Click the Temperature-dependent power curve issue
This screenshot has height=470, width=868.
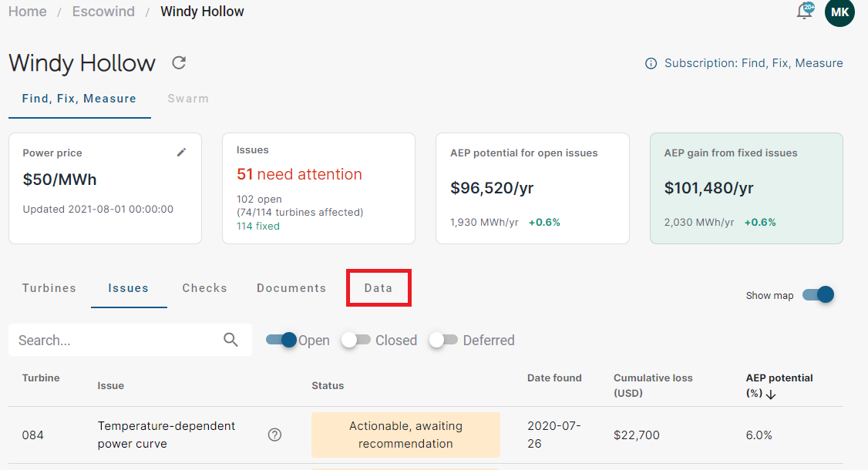tap(167, 435)
